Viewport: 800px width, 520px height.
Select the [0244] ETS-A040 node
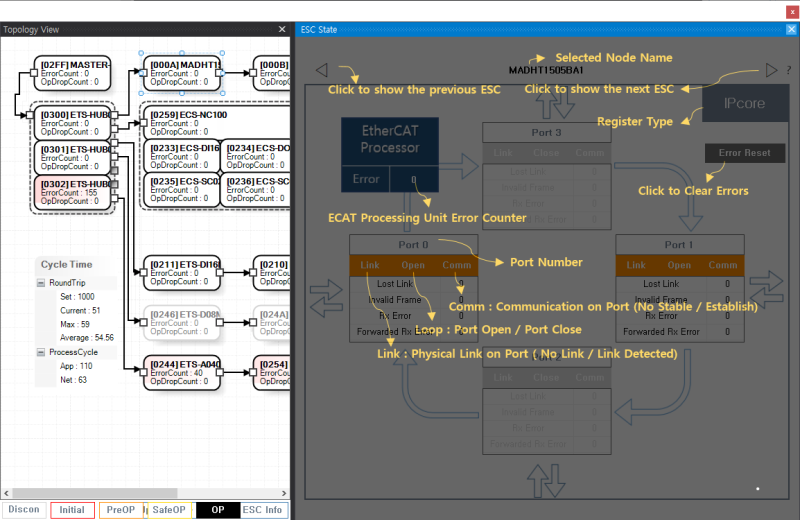[182, 372]
